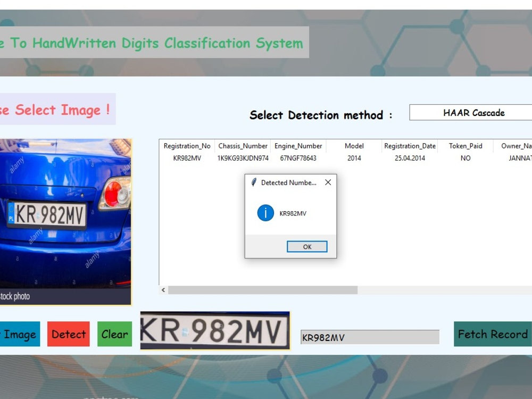This screenshot has width=532, height=399.
Task: Click OK in the Detected Number dialog
Action: (x=307, y=247)
